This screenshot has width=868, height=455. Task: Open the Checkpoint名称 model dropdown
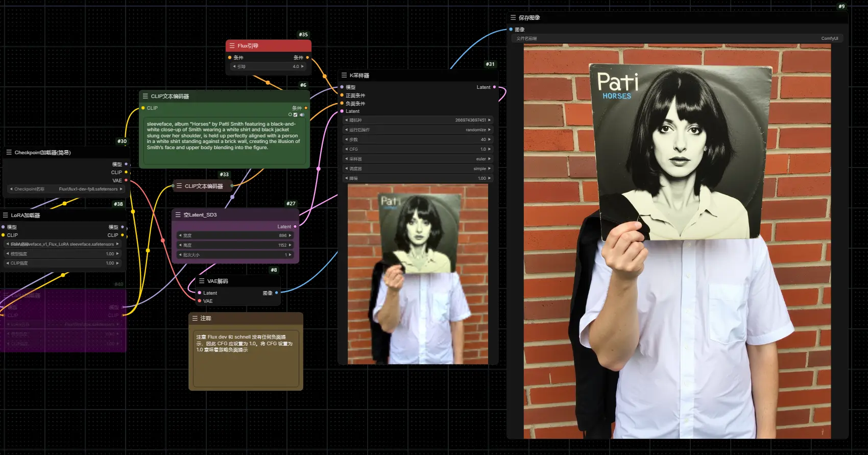66,189
